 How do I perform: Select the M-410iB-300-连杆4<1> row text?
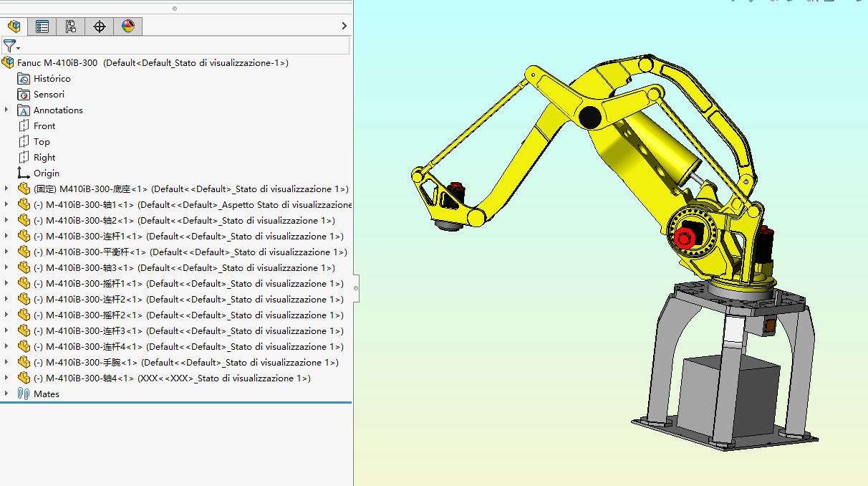[x=189, y=347]
